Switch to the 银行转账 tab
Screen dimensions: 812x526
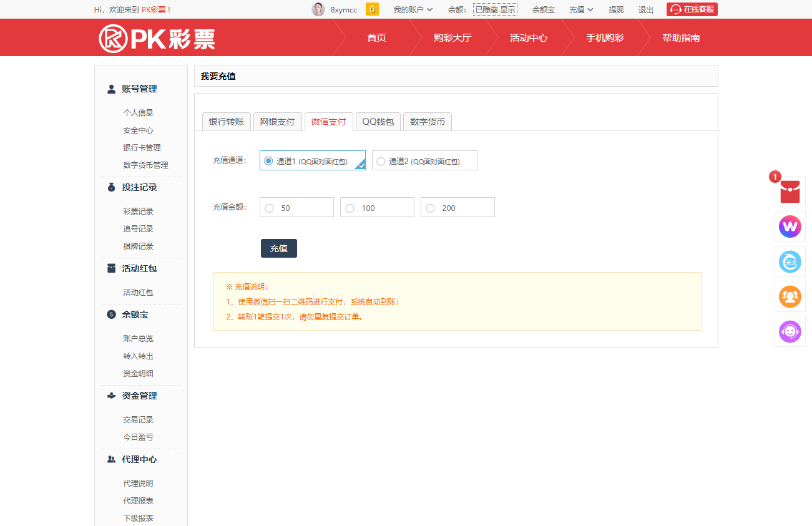point(226,122)
